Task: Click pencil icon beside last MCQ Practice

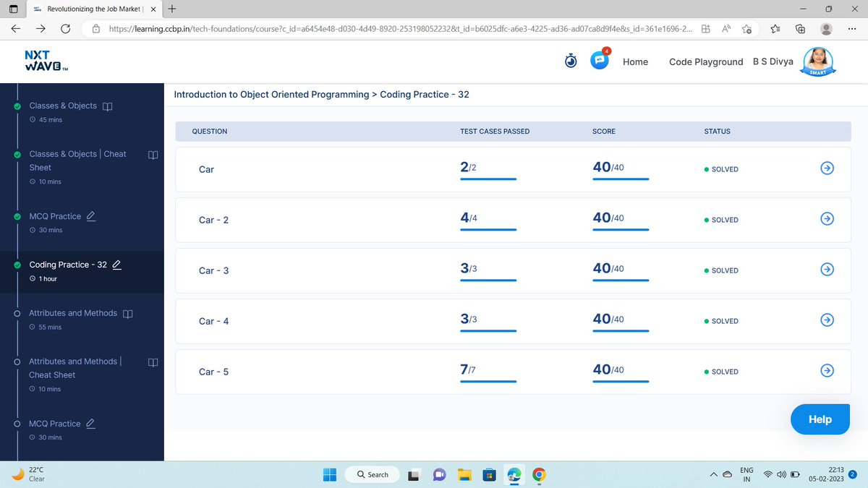Action: pos(91,424)
